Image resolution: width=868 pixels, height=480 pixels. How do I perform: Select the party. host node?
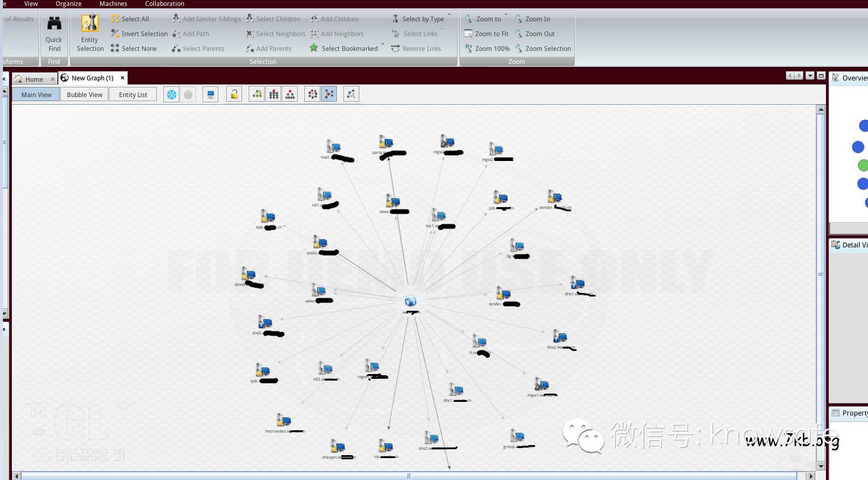[387, 142]
